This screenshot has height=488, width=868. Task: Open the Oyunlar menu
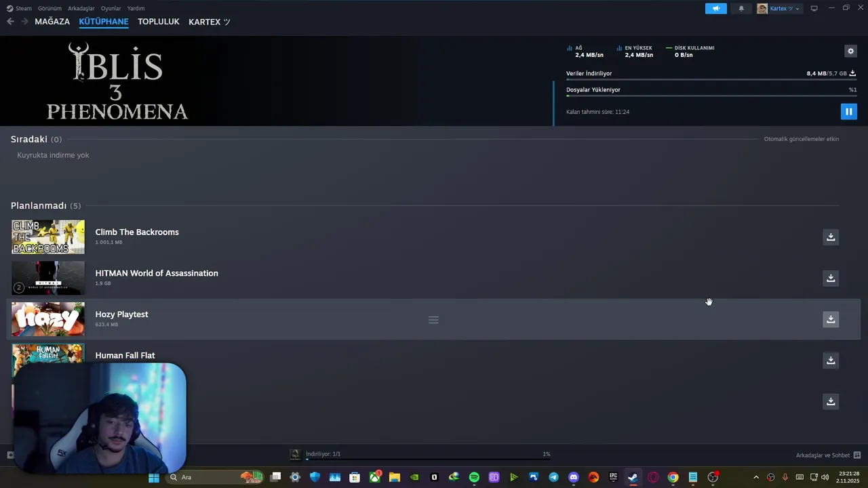point(111,8)
